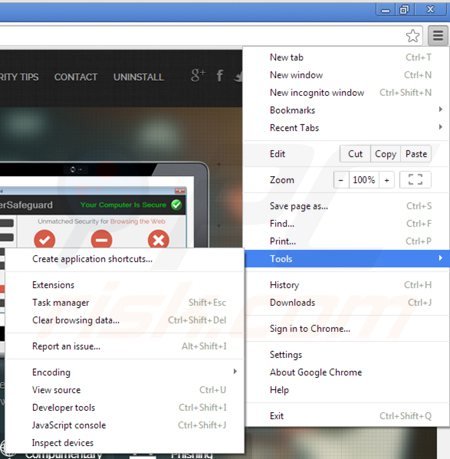Open the Help menu item
This screenshot has width=450, height=459.
pyautogui.click(x=347, y=390)
